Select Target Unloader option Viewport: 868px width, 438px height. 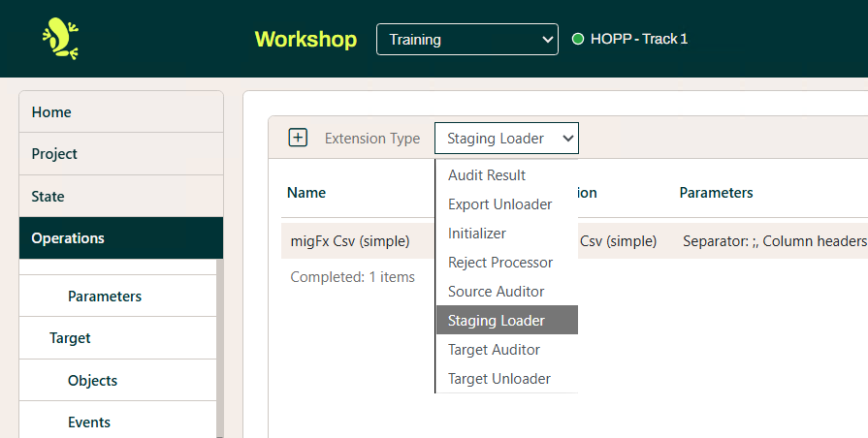[507, 379]
